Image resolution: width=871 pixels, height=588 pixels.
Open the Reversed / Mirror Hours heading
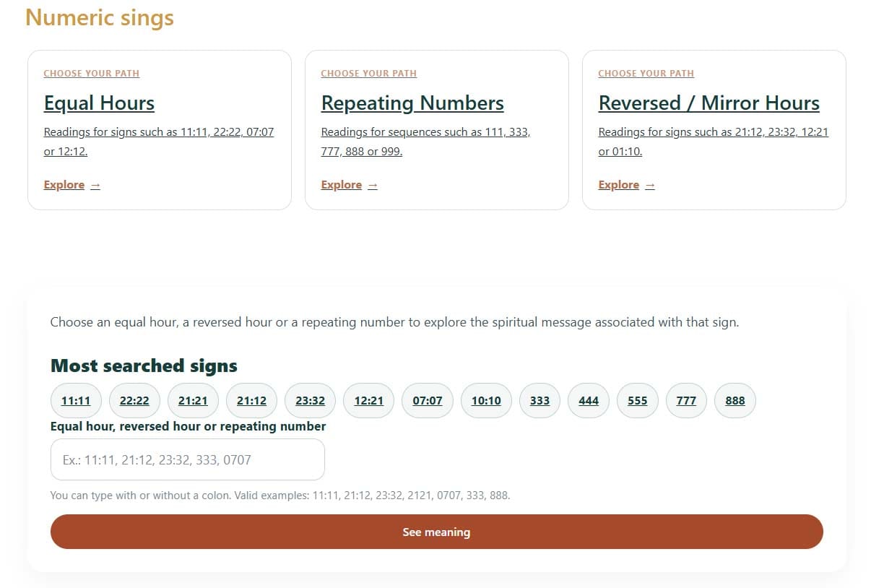tap(708, 103)
